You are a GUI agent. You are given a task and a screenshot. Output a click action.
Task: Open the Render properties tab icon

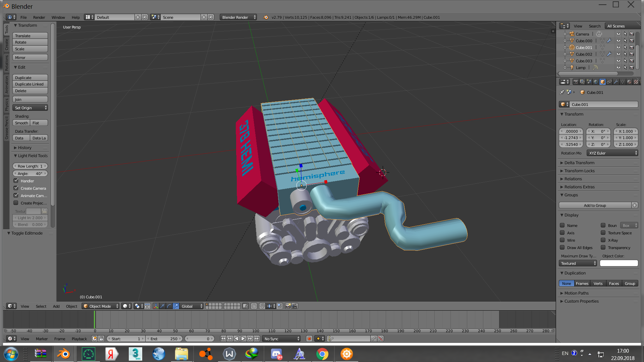(x=576, y=82)
